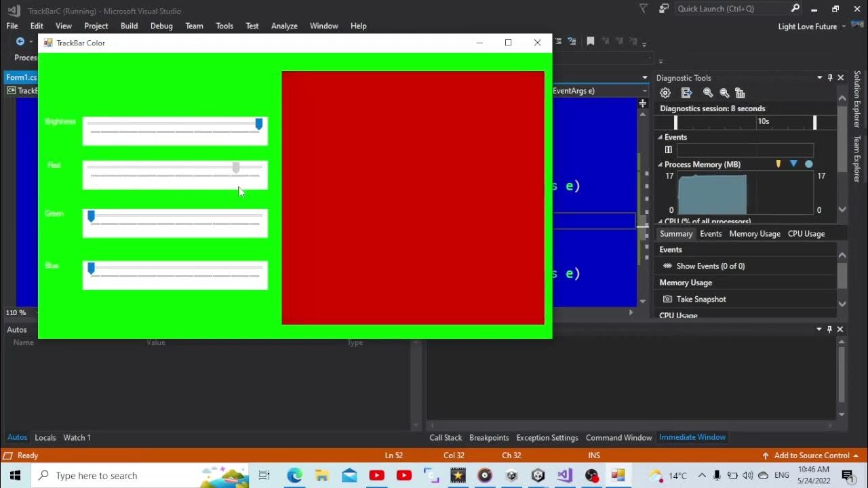This screenshot has width=868, height=488.
Task: Click the send feedback icon in the title bar
Action: tap(664, 8)
